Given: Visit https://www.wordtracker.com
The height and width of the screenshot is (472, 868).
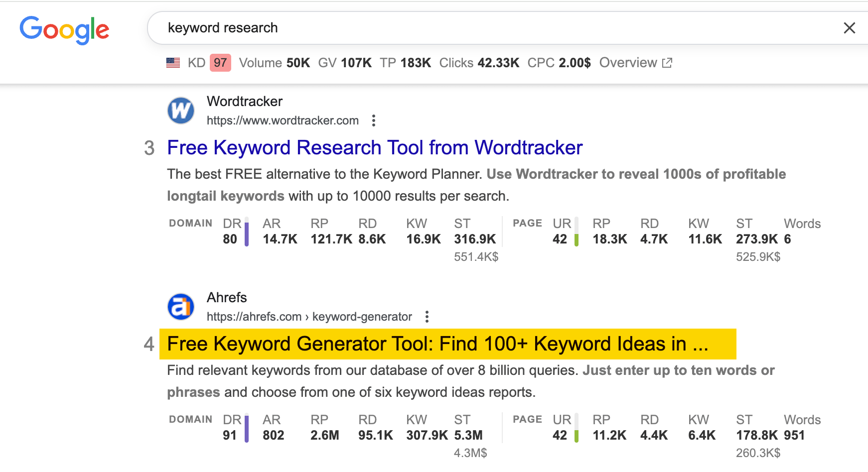Looking at the screenshot, I should (283, 120).
